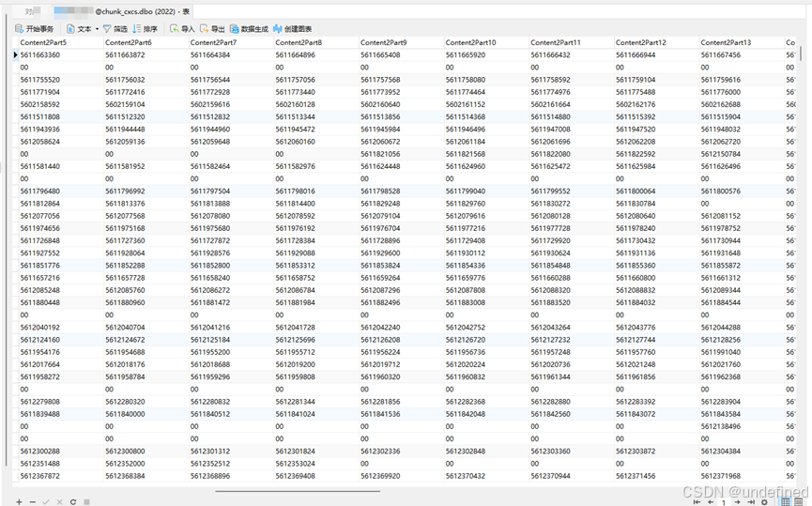
Task: Select cell 5612302336
Action: click(402, 452)
